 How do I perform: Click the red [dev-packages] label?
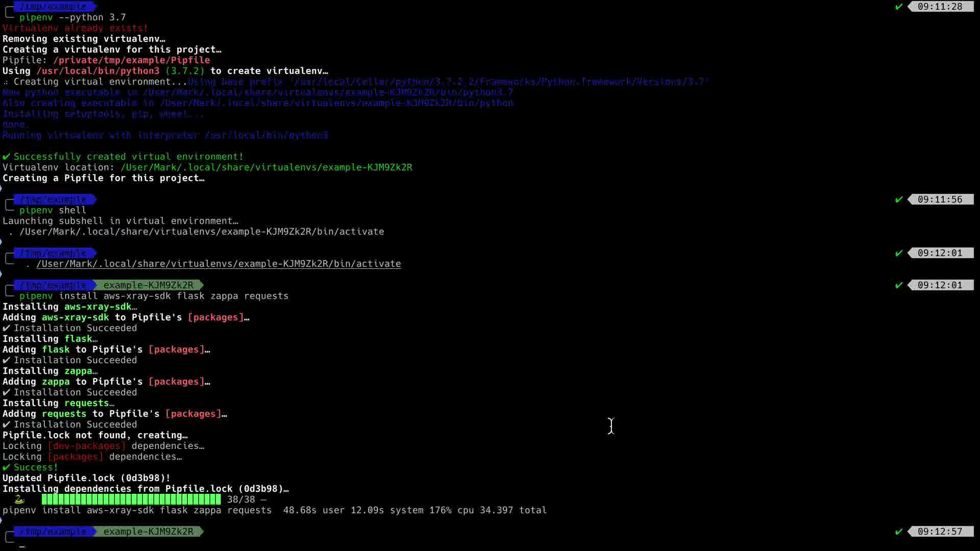87,446
